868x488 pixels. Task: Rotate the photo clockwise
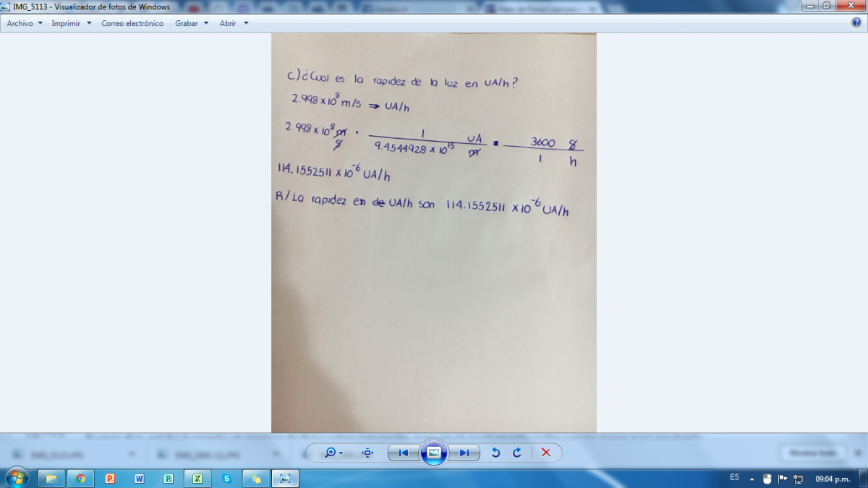(517, 453)
